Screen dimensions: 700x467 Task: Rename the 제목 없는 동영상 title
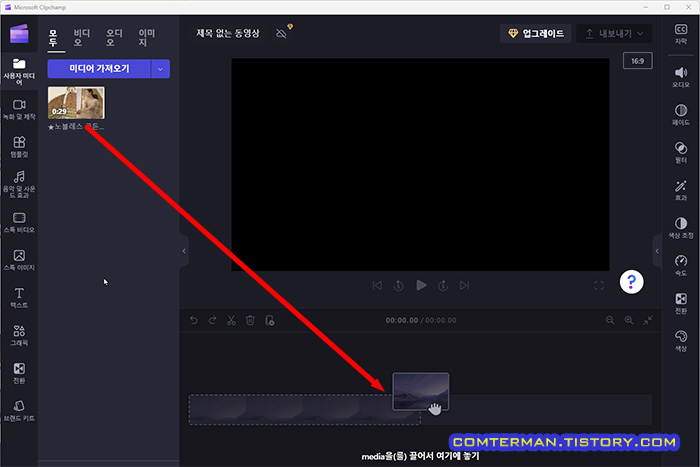[228, 33]
